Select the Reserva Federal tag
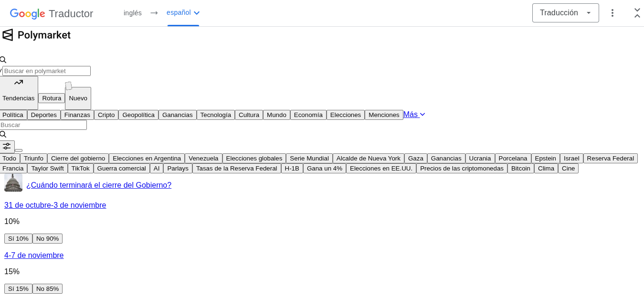The height and width of the screenshot is (299, 644). coord(611,158)
